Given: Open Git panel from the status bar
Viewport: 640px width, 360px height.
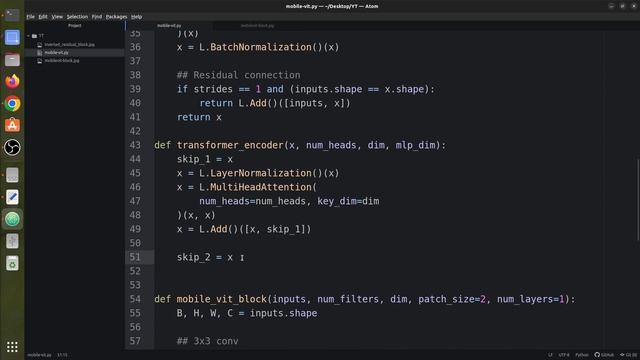Looking at the screenshot, I should [x=629, y=355].
